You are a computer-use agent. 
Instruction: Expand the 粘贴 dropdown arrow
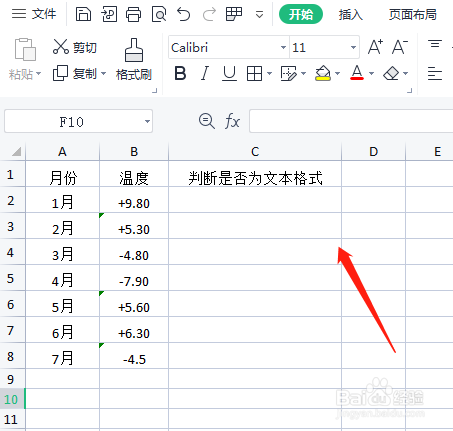(38, 74)
